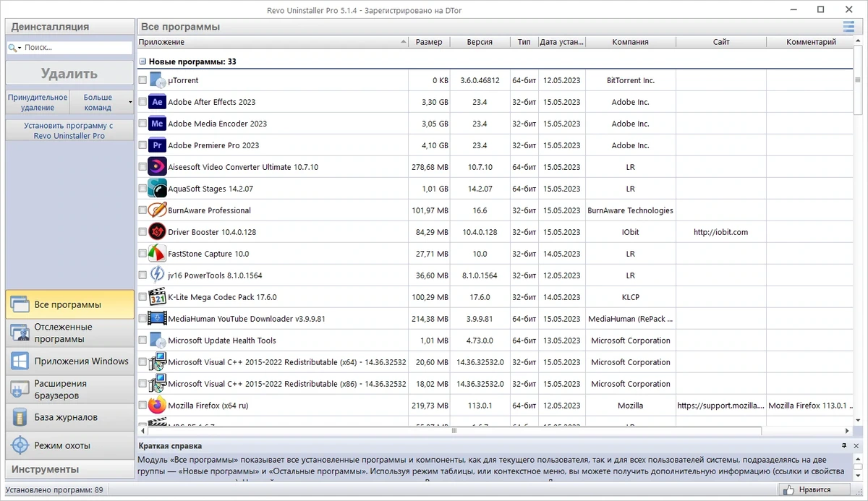The height and width of the screenshot is (501, 868).
Task: Sort by the Версия column header
Action: pos(480,42)
